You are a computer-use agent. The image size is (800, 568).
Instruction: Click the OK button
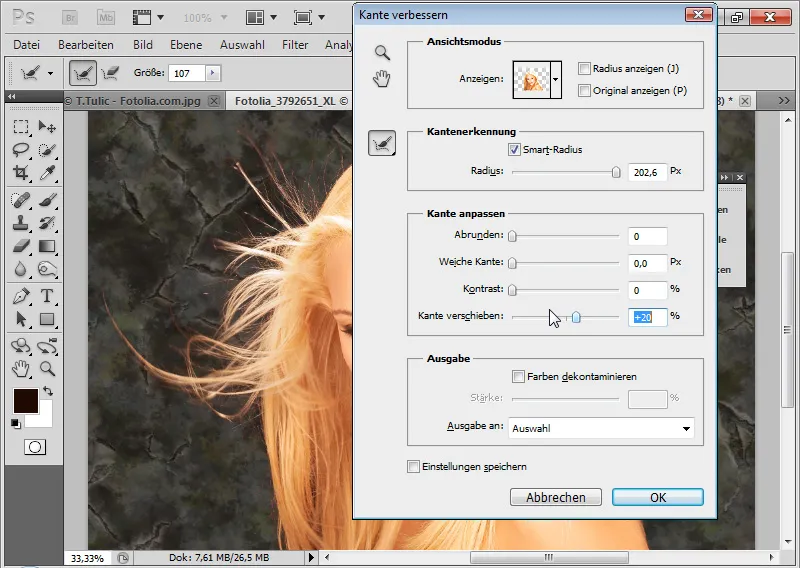click(x=658, y=497)
